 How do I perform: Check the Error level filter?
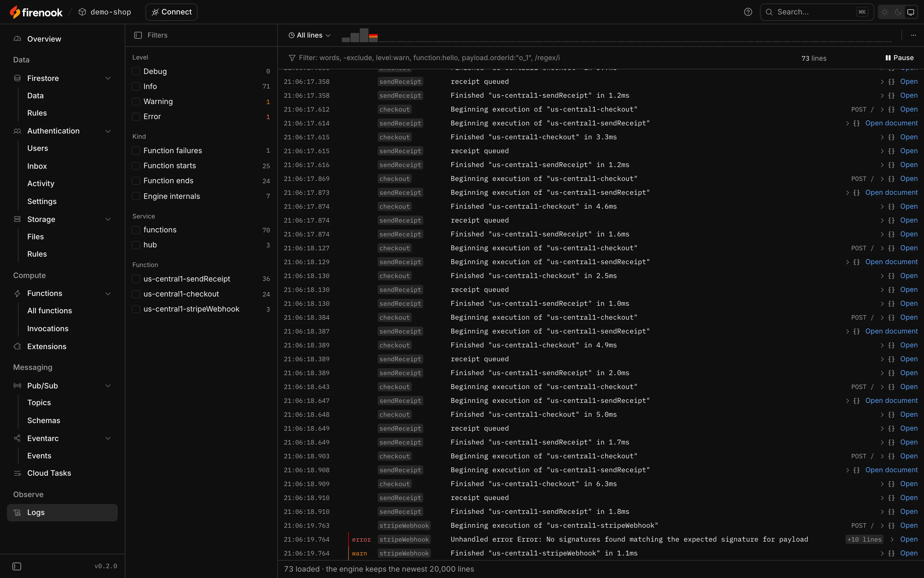136,116
